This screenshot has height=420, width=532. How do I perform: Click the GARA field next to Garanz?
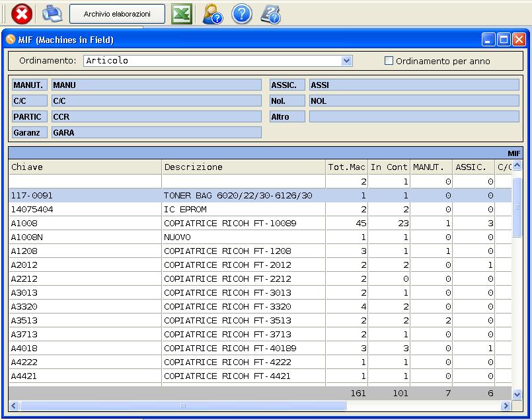(x=157, y=132)
